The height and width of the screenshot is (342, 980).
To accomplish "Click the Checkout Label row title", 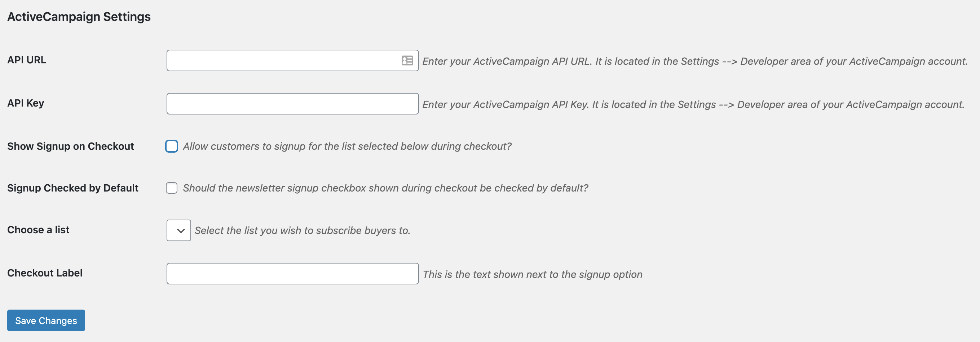I will 44,273.
